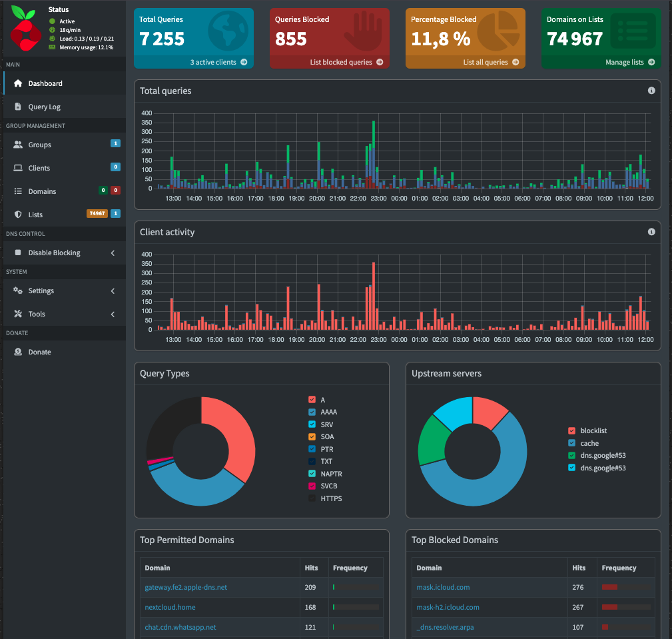Go to the Groups page

click(x=65, y=145)
